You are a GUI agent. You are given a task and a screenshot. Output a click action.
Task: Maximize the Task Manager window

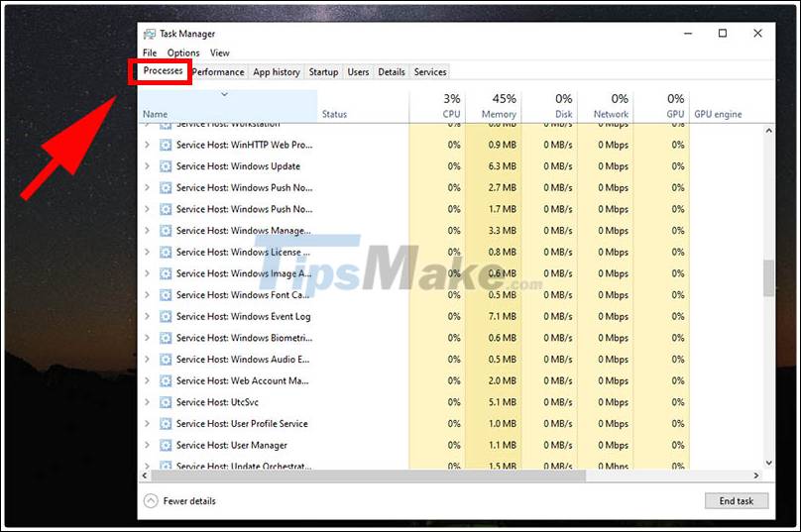coord(723,34)
